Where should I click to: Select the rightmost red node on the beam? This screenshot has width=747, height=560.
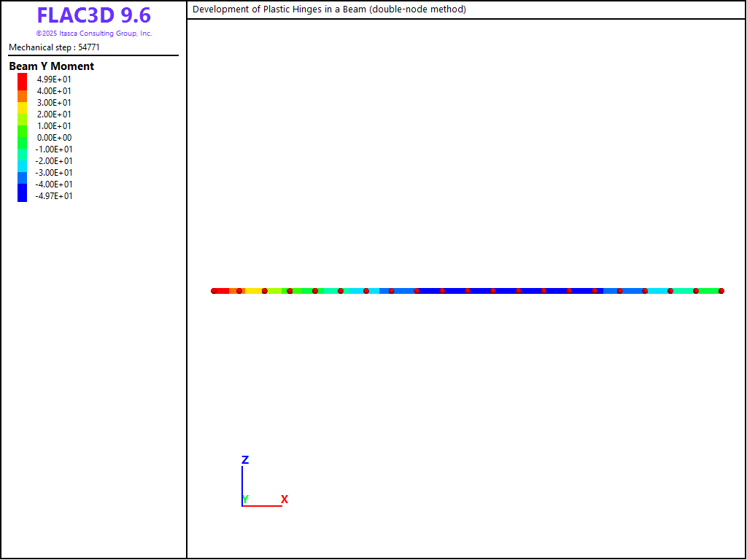[x=721, y=291]
